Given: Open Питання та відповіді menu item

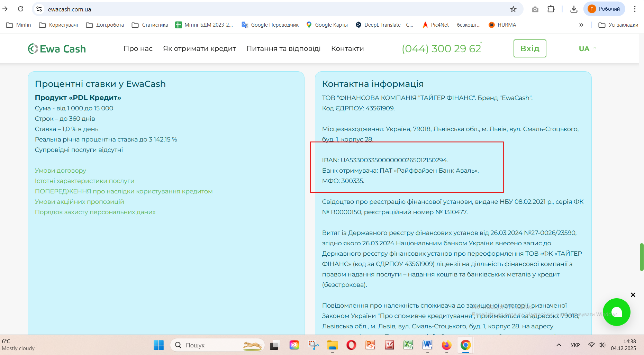Looking at the screenshot, I should click(283, 49).
